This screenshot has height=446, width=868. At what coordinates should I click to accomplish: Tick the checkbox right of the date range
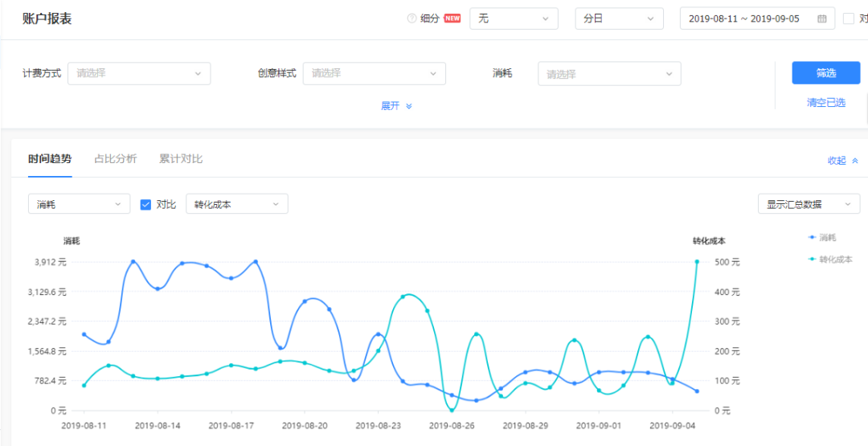[849, 18]
